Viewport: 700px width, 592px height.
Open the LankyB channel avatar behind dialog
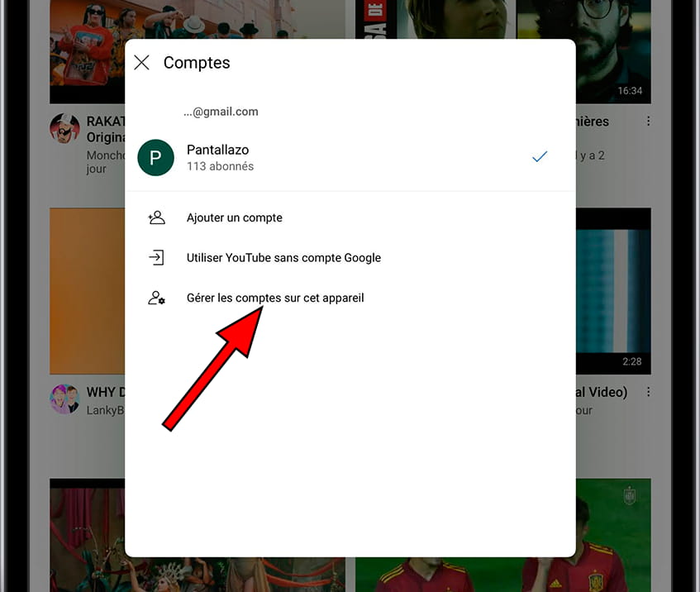[x=64, y=399]
